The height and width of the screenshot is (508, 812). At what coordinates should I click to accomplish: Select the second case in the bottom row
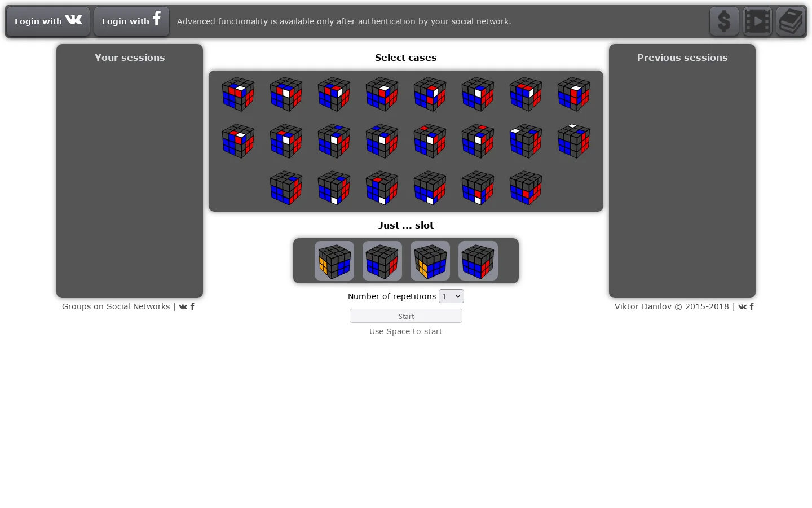334,188
